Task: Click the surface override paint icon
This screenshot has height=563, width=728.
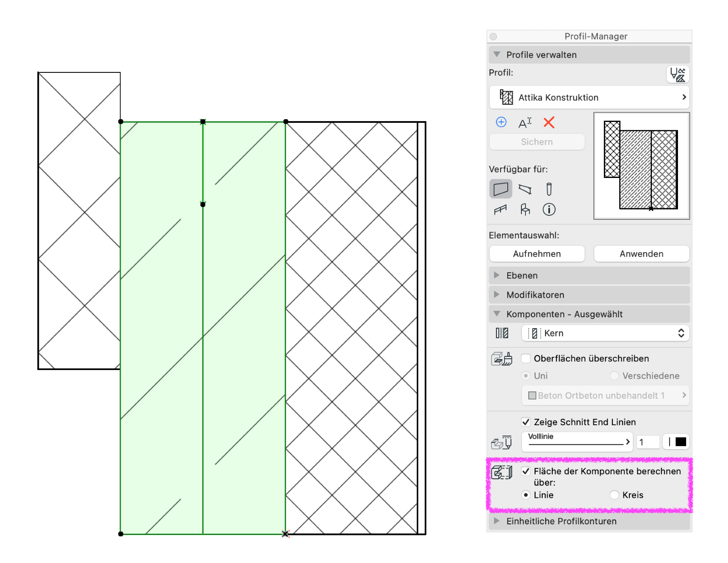Action: [502, 359]
